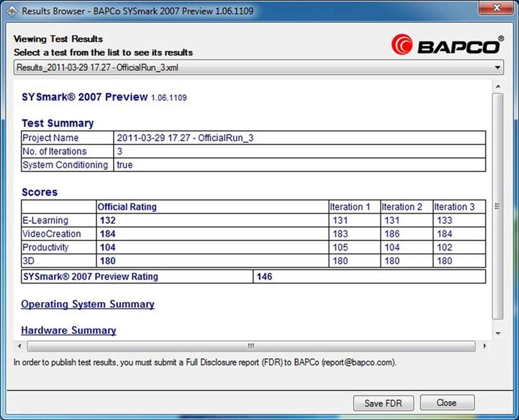This screenshot has width=519, height=420.
Task: Click the overall rating value 146
Action: [x=264, y=276]
